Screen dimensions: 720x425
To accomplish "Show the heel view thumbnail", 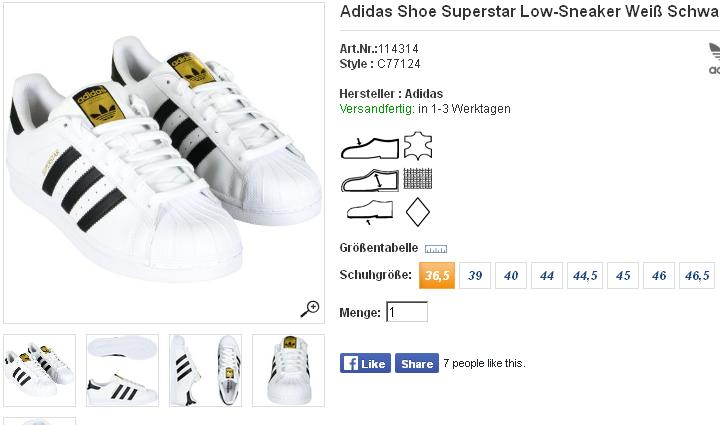I will 288,370.
